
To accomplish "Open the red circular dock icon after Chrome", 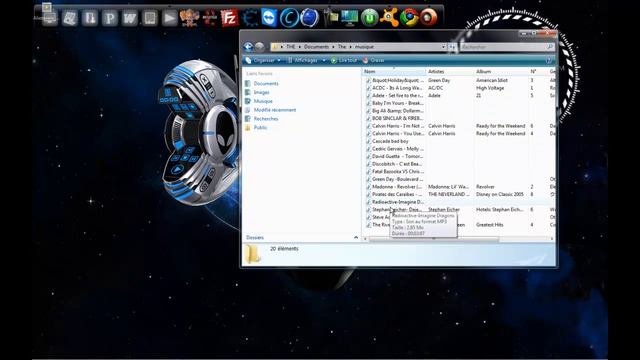I will pos(429,18).
